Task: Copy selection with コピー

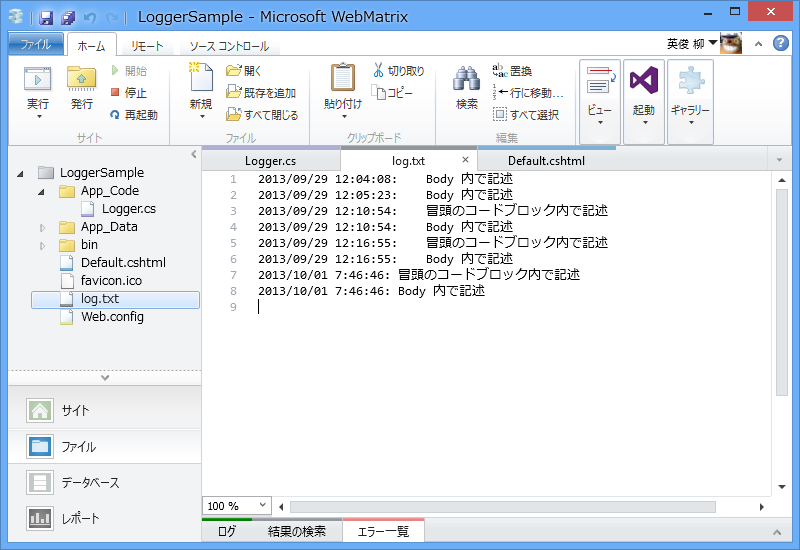Action: (x=392, y=93)
